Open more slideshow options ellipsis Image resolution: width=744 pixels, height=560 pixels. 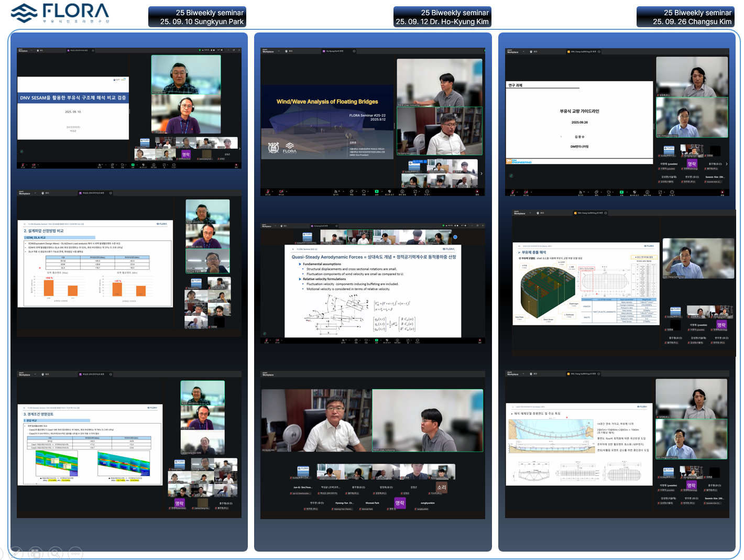[75, 553]
